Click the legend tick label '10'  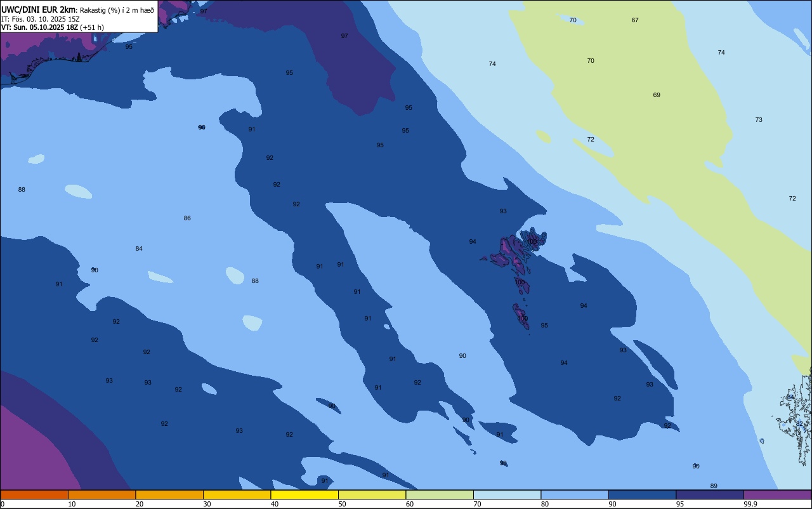pos(72,504)
